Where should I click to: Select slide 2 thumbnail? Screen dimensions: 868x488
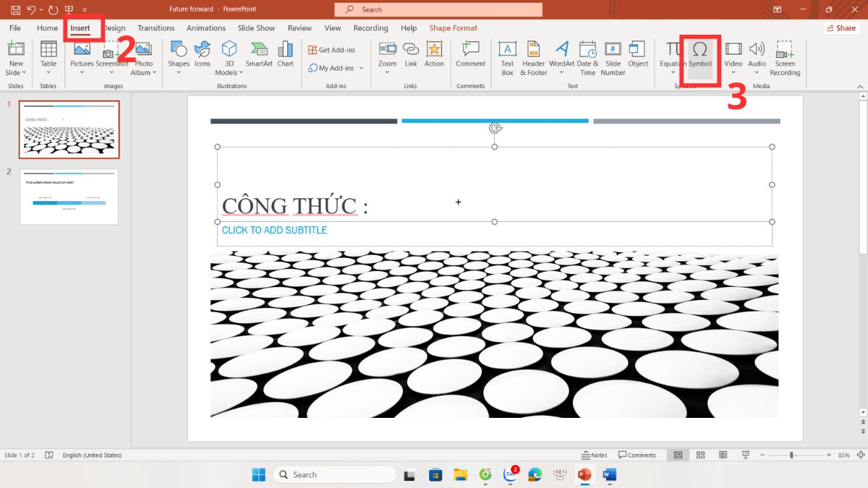(69, 197)
